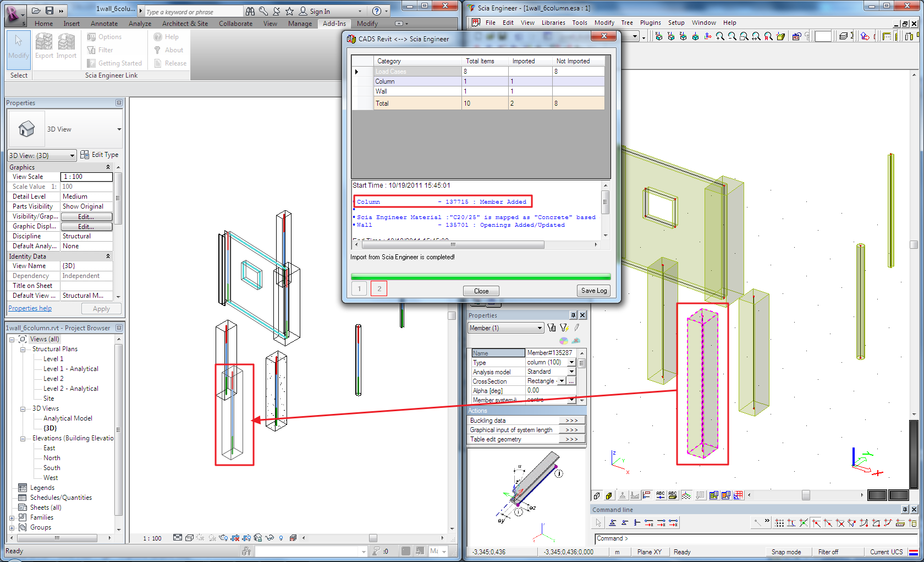Click the Visual Style cube icon in Revit
The height and width of the screenshot is (562, 924).
pos(189,538)
